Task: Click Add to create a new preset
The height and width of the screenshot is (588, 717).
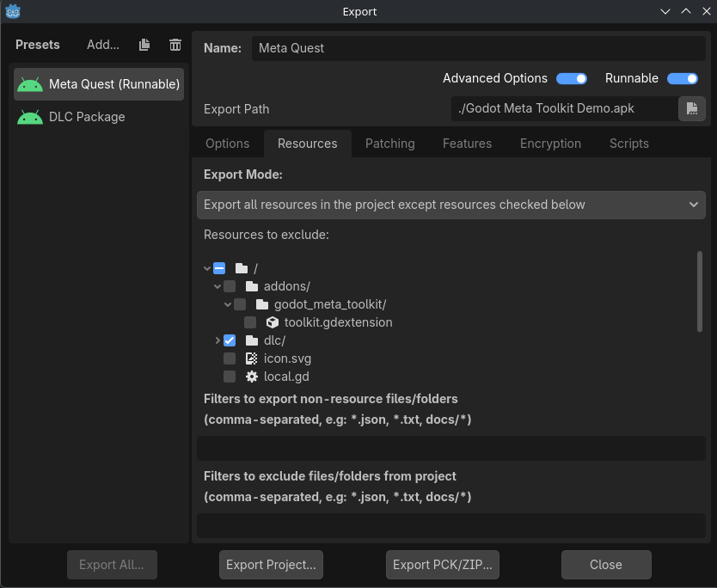Action: click(102, 45)
